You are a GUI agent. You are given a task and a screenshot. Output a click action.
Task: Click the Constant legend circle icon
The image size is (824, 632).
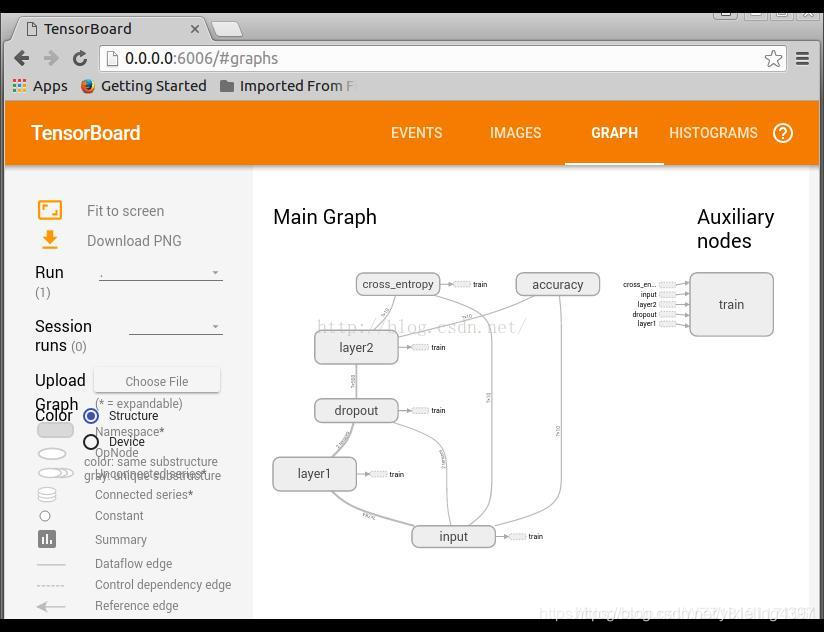pos(45,516)
